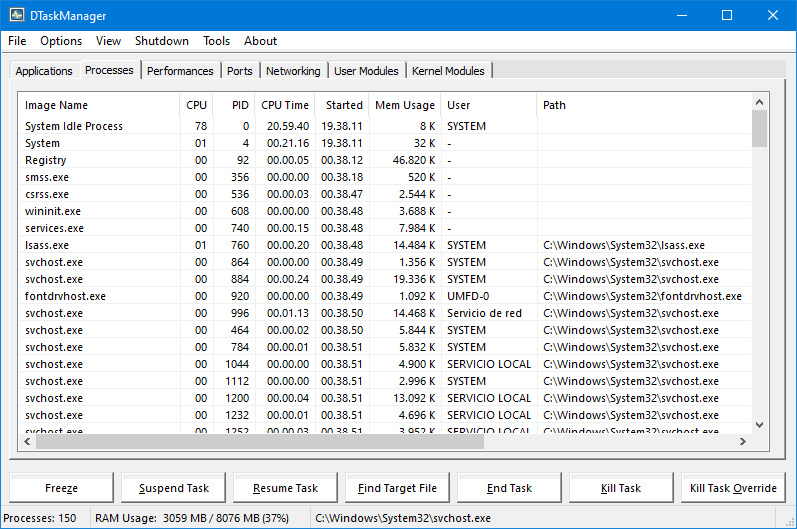Viewport: 797px width, 529px height.
Task: Select the fontdrvhost.exe process
Action: tap(385, 296)
